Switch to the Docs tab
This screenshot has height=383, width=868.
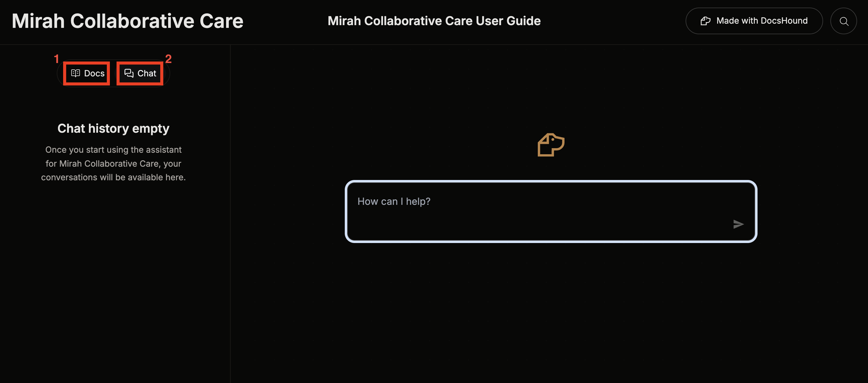[x=87, y=73]
